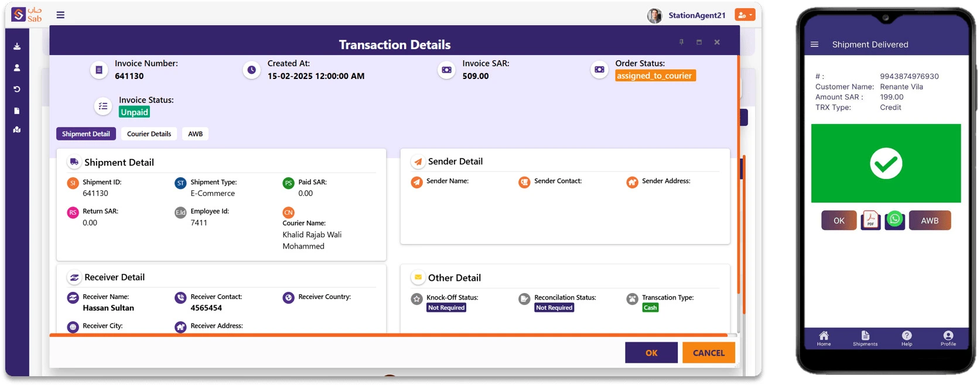Click the assigned_to_courier status badge
Viewport: 980px width, 385px height.
pos(655,76)
